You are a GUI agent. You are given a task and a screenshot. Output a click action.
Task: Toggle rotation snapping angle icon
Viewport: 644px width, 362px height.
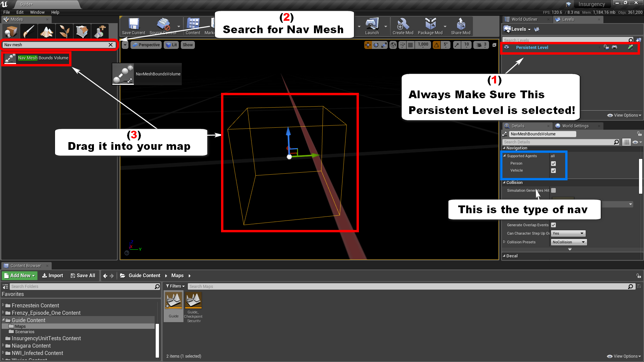(x=436, y=45)
